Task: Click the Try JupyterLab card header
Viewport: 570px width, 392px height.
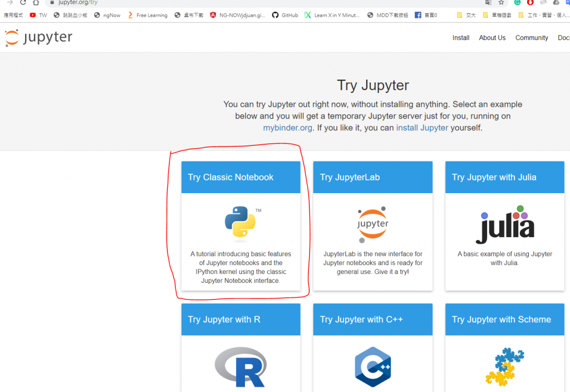Action: 372,177
